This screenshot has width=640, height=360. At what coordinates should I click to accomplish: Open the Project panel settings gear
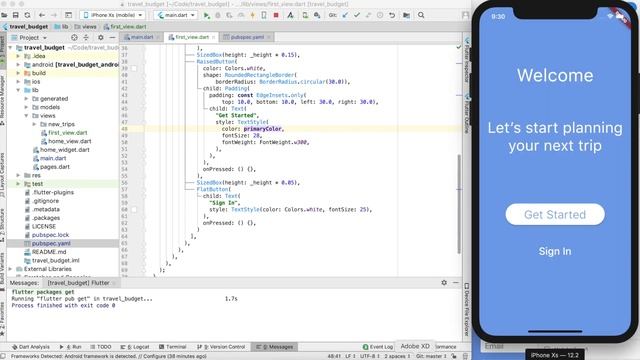(101, 38)
